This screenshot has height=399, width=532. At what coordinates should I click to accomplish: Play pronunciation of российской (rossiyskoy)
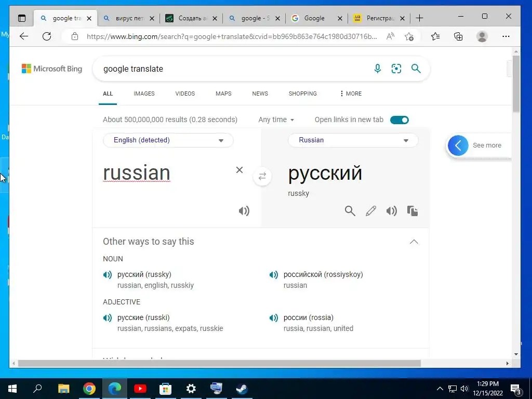274,274
